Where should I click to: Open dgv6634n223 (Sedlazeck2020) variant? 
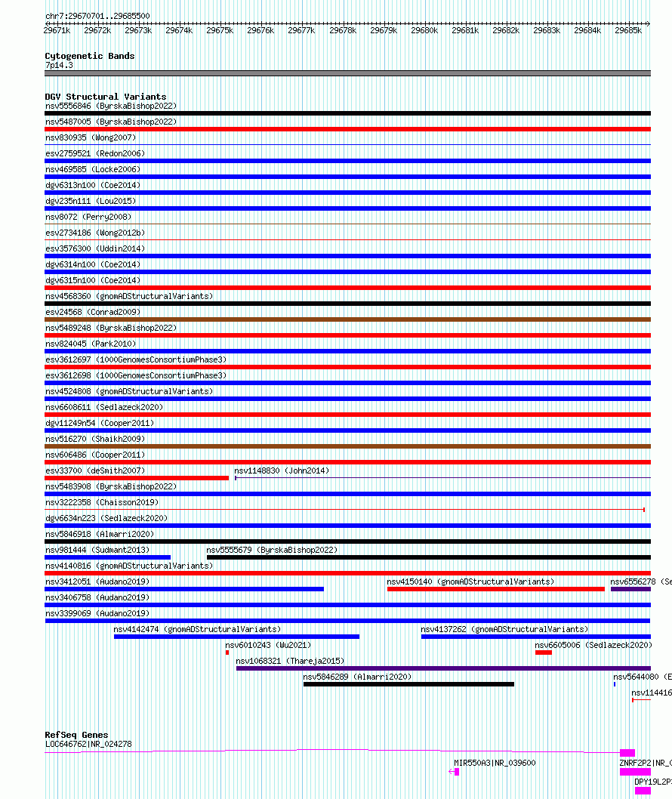click(x=106, y=518)
